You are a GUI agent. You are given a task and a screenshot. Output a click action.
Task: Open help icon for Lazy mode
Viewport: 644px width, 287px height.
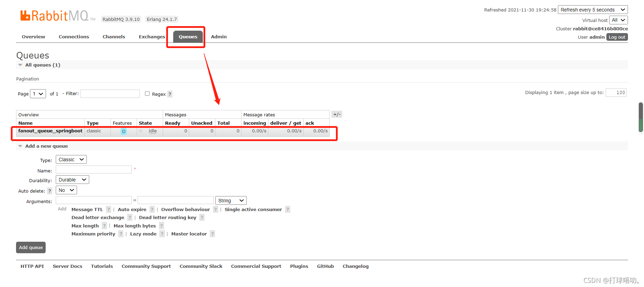162,234
